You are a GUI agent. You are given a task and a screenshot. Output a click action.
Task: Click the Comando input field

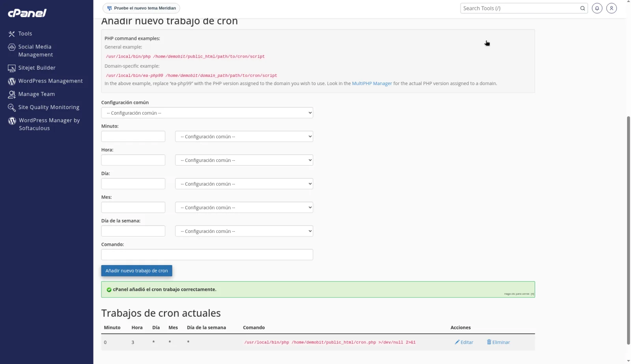(207, 254)
